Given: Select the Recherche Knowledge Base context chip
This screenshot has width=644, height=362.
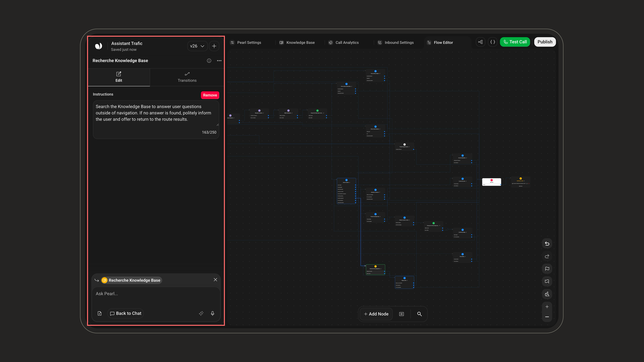Looking at the screenshot, I should pos(131,280).
